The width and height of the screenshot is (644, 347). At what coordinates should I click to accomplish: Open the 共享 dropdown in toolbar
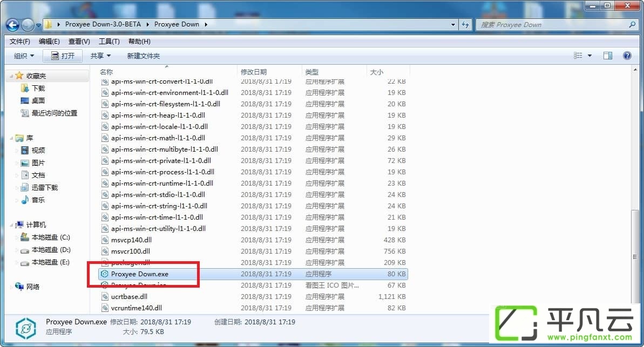pos(100,56)
